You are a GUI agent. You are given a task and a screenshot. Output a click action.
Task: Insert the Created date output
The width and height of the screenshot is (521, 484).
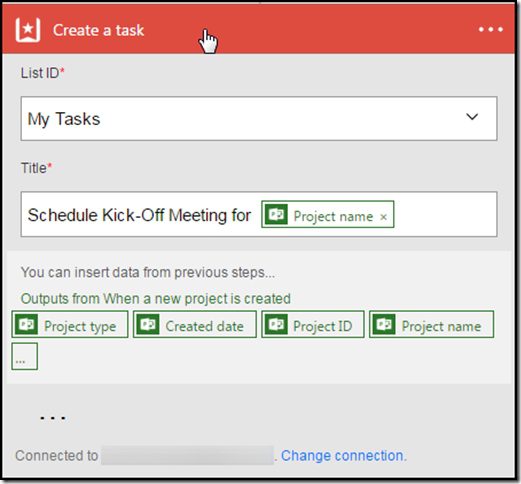[x=195, y=324]
